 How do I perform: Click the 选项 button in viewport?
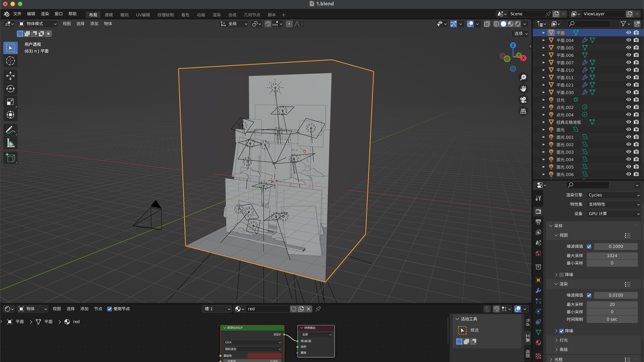pos(521,33)
